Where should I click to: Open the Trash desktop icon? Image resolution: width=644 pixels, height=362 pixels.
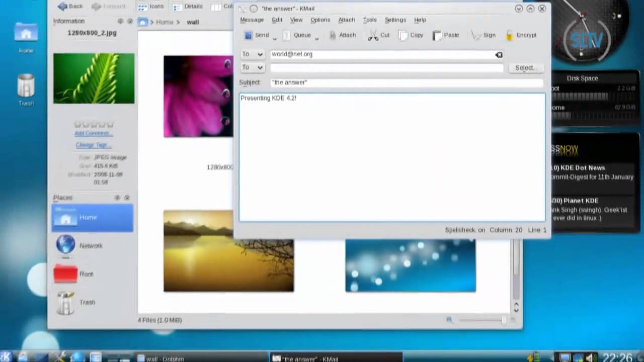click(26, 89)
